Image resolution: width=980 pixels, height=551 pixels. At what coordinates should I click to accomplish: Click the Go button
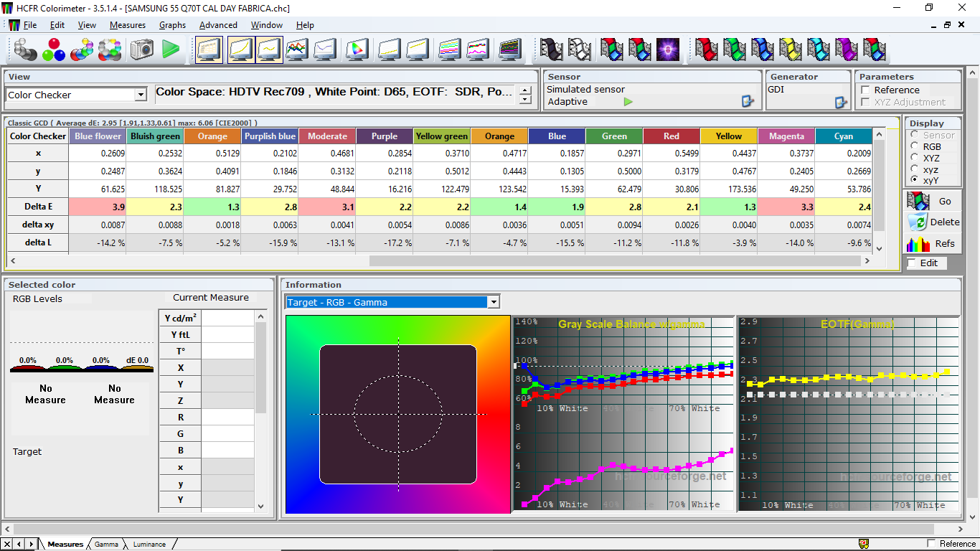[x=933, y=201]
